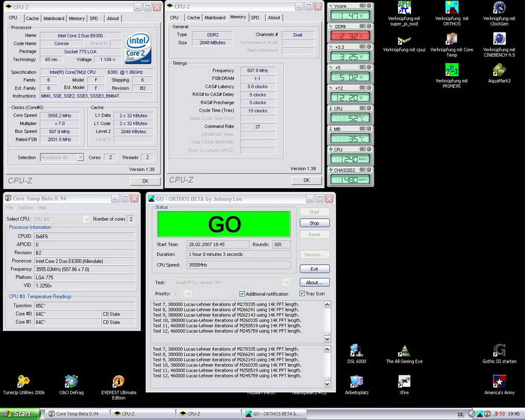Toggle the Tray Icon checkbox in ORTHOS

302,293
